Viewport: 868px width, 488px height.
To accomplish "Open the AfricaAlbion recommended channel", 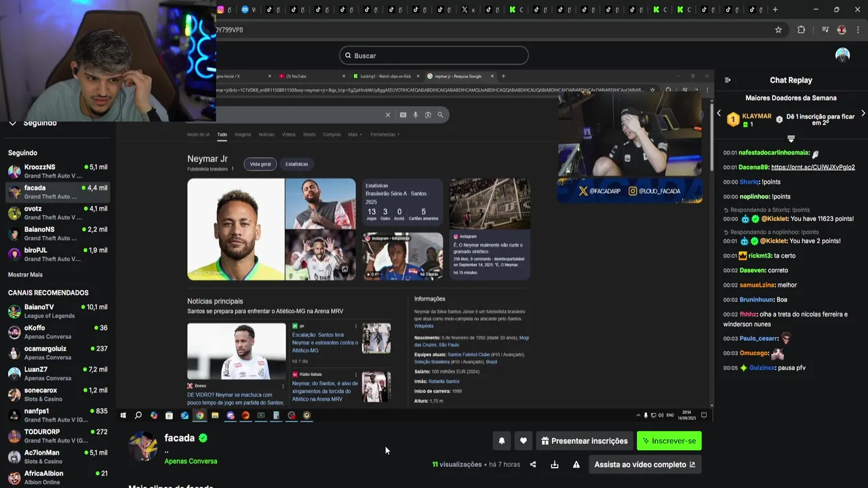I will pyautogui.click(x=58, y=478).
